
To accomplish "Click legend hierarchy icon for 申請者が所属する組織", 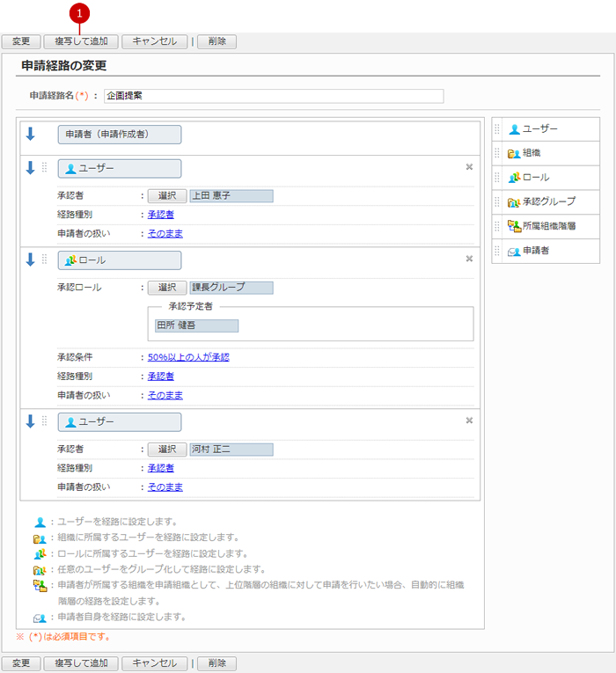I will (40, 585).
